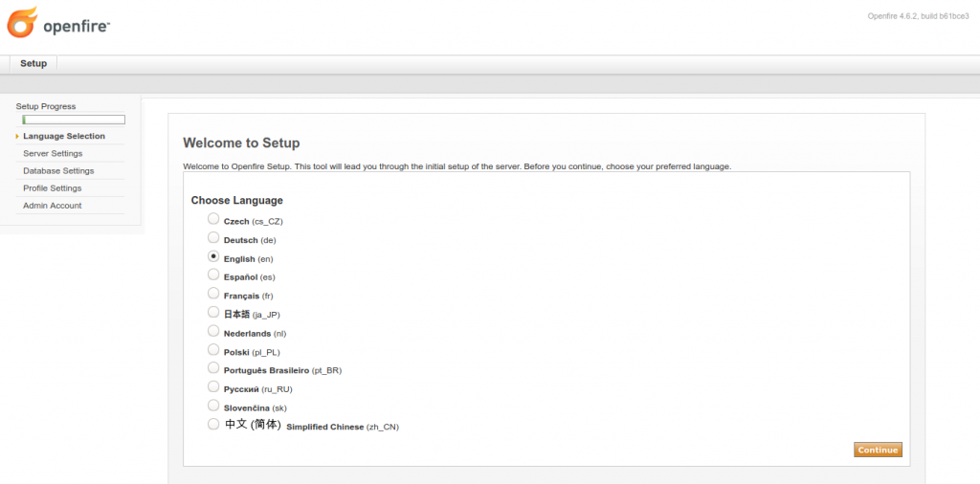Select Português Brasileiro language
The image size is (980, 484).
coord(213,368)
